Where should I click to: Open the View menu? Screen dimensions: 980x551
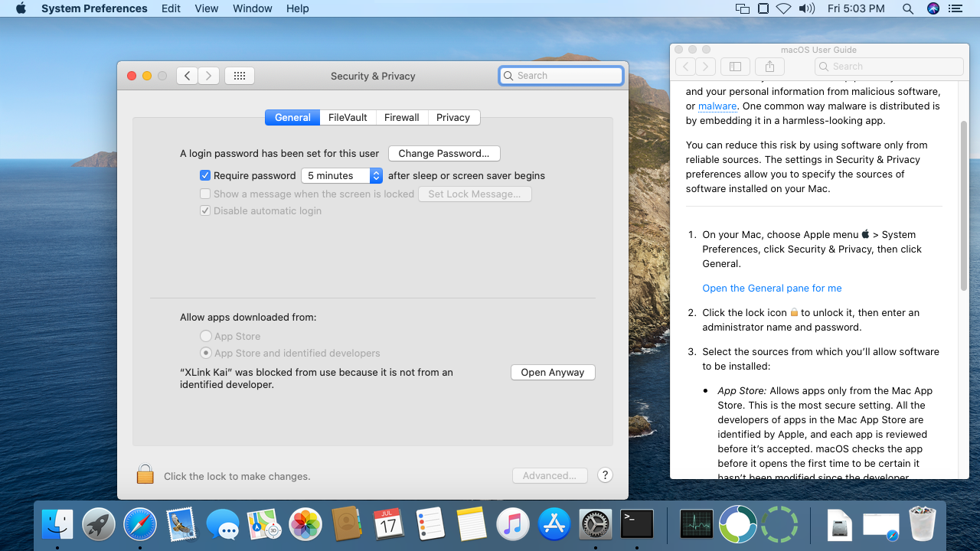[x=207, y=8]
